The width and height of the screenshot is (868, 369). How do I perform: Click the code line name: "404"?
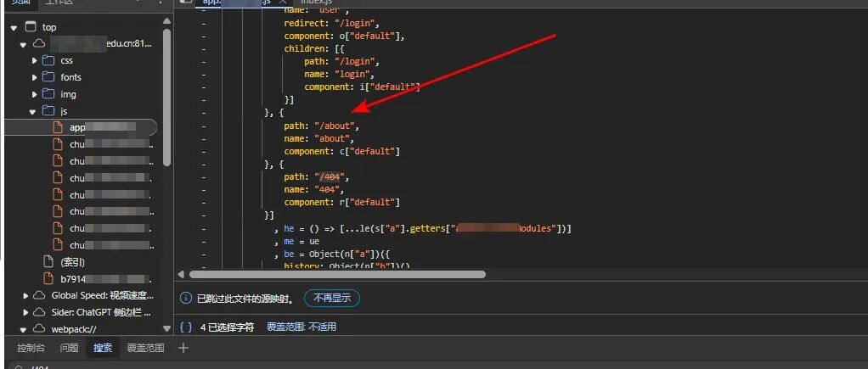coord(314,189)
